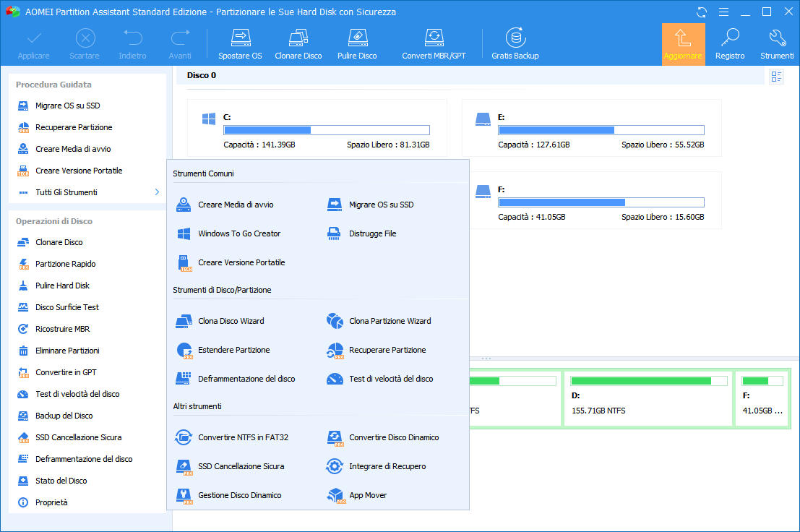Open the Registro toolbar icon

point(730,38)
